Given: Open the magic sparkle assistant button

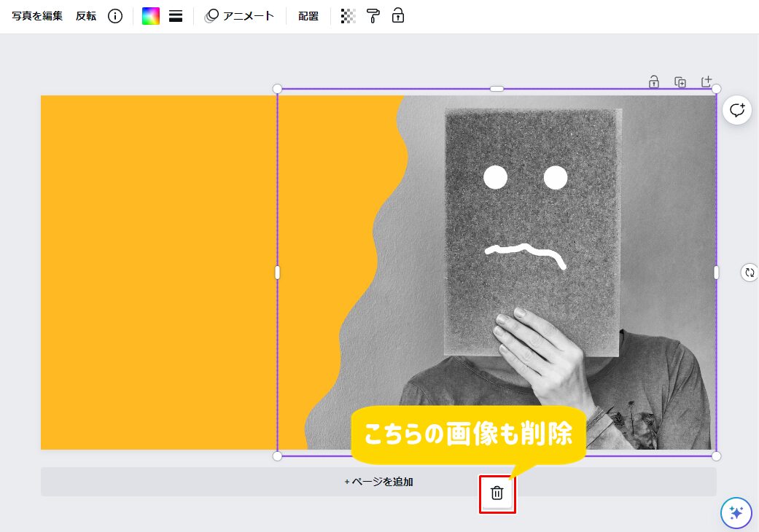Looking at the screenshot, I should [x=736, y=512].
